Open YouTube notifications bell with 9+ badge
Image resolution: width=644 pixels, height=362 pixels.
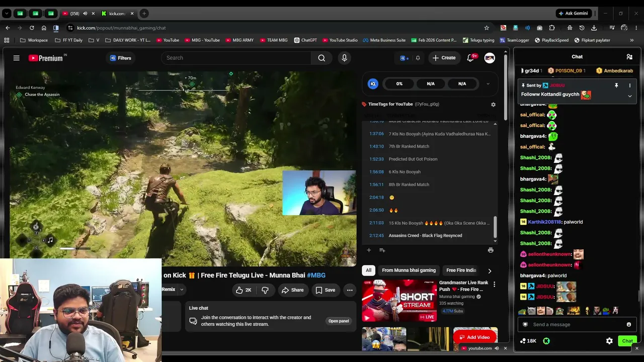coord(471,58)
